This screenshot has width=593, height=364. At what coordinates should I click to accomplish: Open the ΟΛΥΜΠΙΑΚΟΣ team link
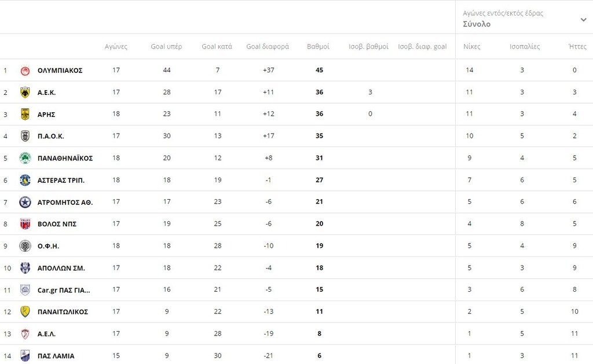[x=60, y=71]
